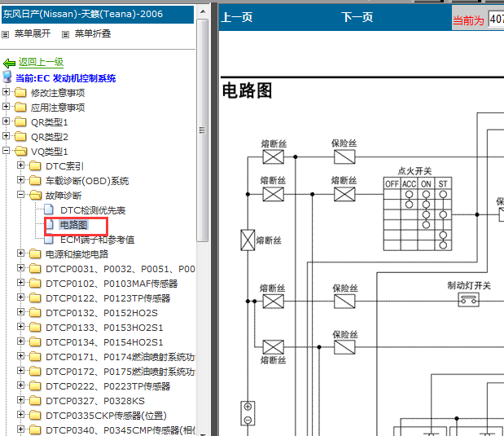Expand the 电源和接地电路 node

click(x=20, y=253)
